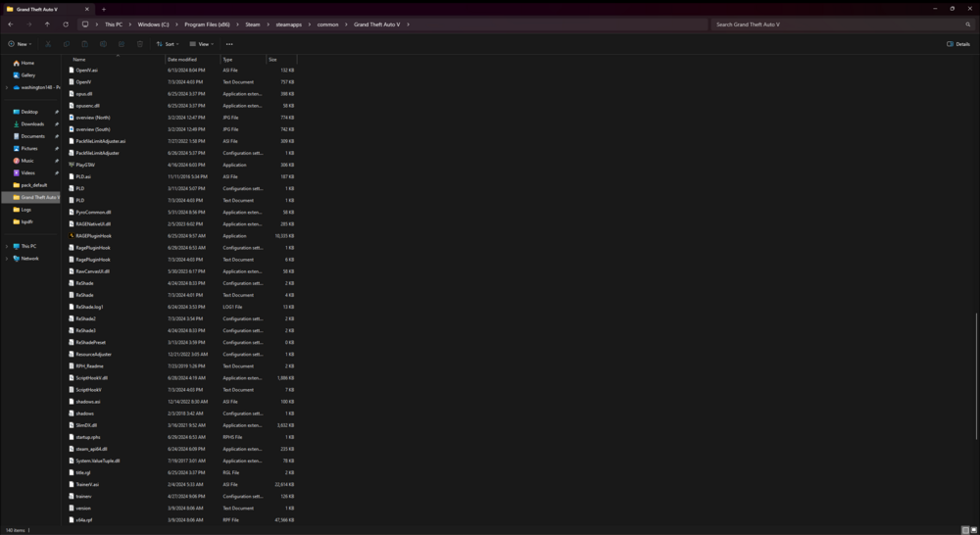Select the RPH_Readme text document
This screenshot has width=980, height=535.
coord(89,366)
